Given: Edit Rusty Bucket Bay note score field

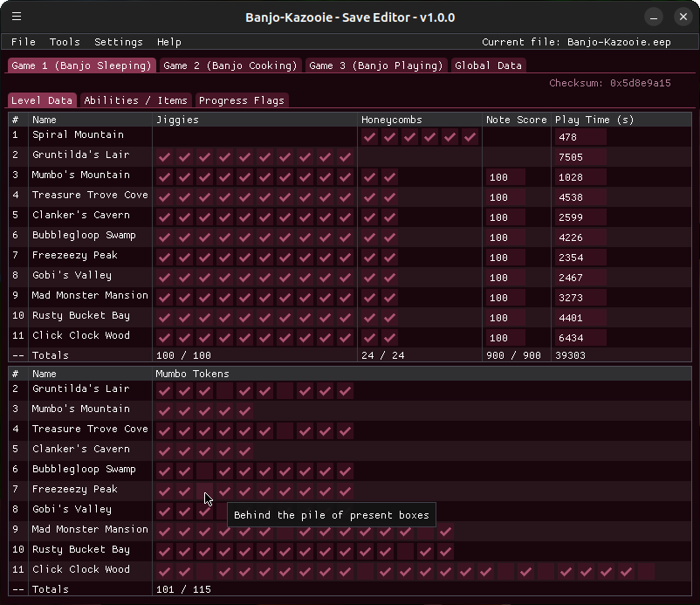Looking at the screenshot, I should (505, 318).
